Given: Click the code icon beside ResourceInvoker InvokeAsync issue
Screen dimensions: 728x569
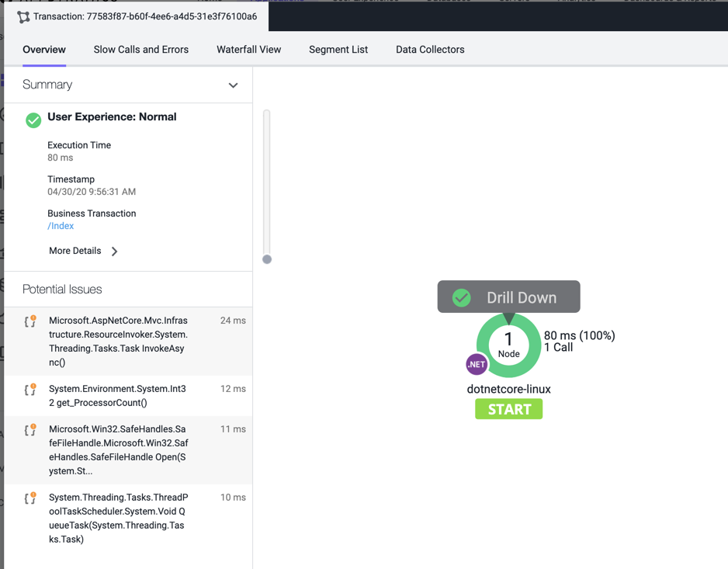Looking at the screenshot, I should point(30,321).
